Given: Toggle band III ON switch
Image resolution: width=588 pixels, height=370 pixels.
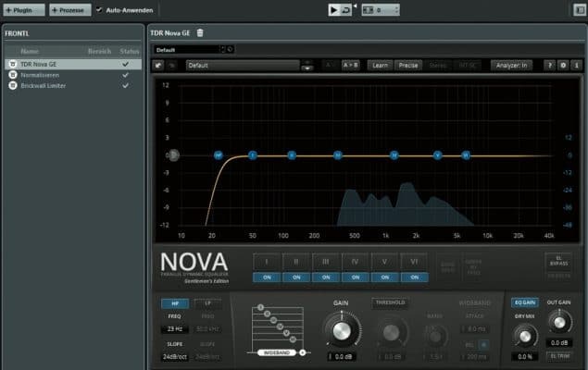Looking at the screenshot, I should coord(326,277).
